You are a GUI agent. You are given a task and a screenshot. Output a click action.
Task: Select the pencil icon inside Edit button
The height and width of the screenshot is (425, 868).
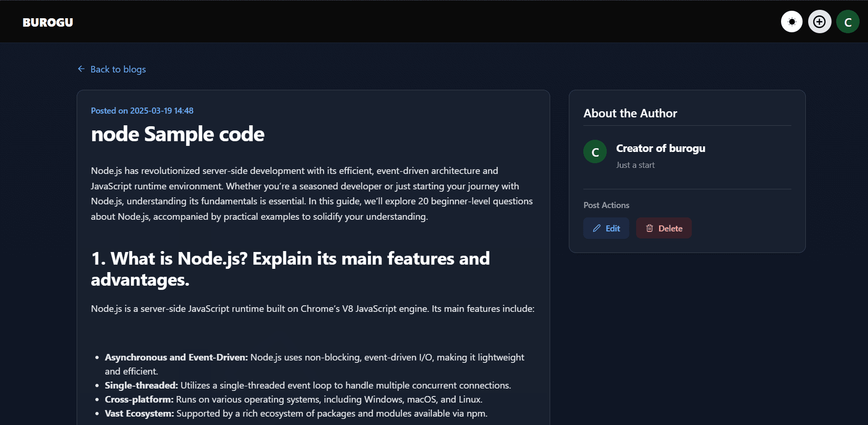(596, 228)
